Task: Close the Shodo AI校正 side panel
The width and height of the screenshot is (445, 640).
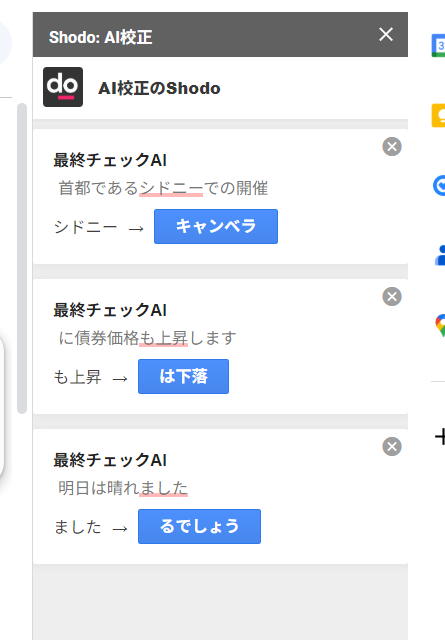Action: [x=386, y=35]
